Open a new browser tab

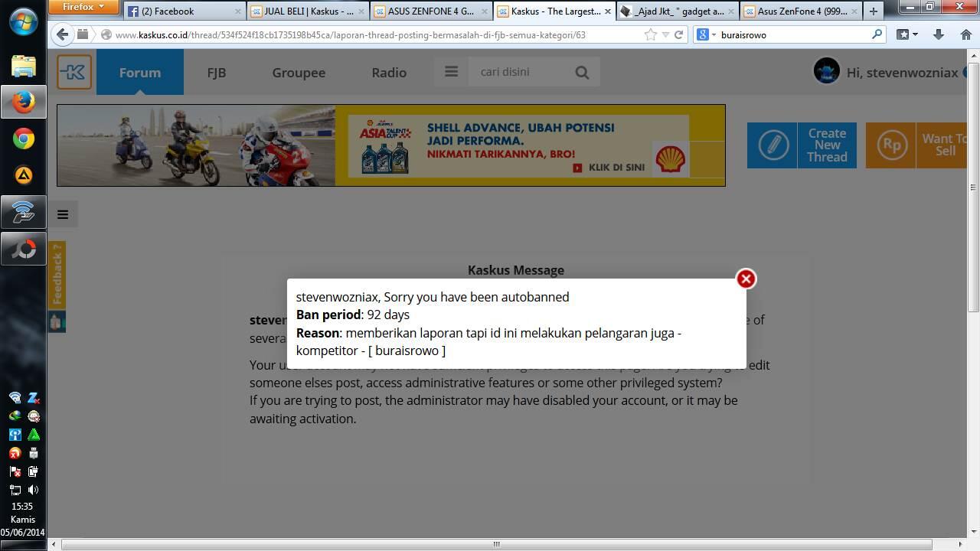point(873,11)
